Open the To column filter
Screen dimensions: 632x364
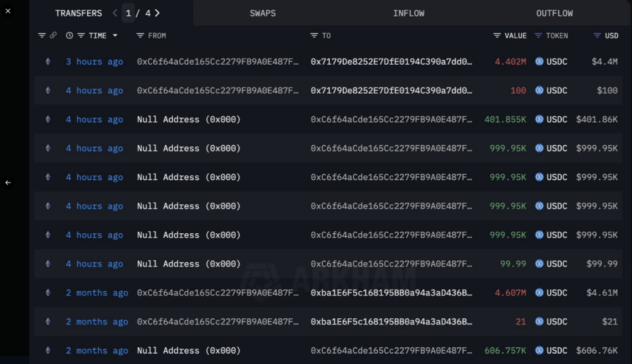coord(314,36)
